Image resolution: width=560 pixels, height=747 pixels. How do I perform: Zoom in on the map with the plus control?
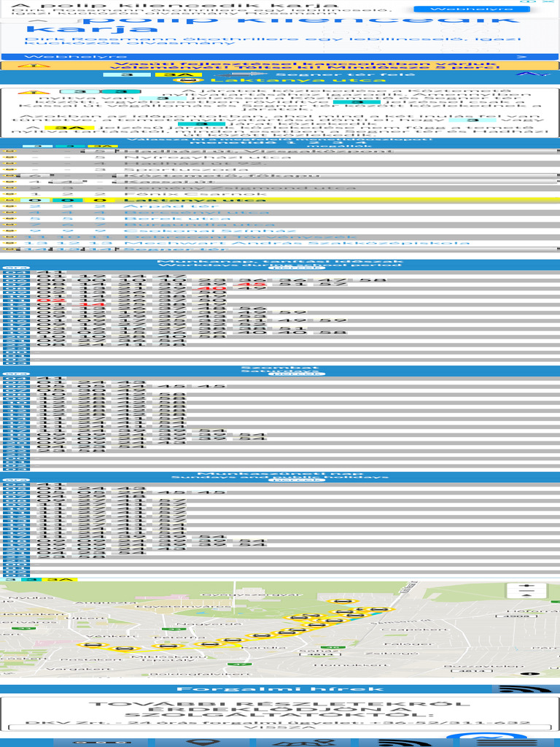526,586
